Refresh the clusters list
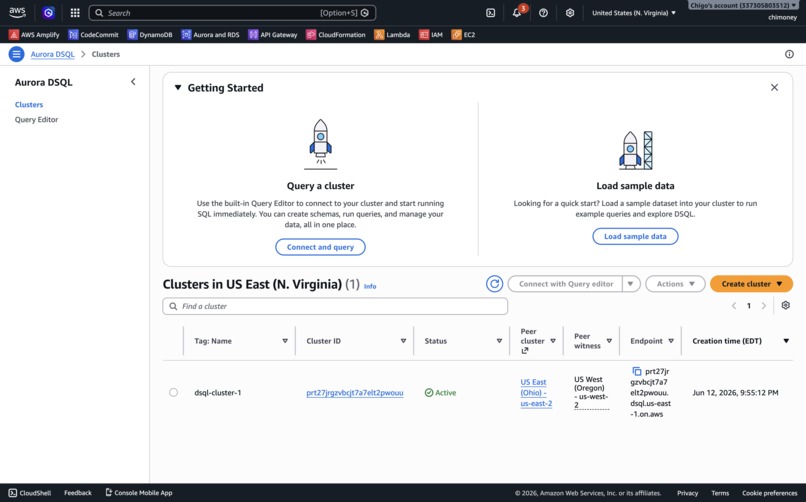The height and width of the screenshot is (502, 806). [494, 284]
